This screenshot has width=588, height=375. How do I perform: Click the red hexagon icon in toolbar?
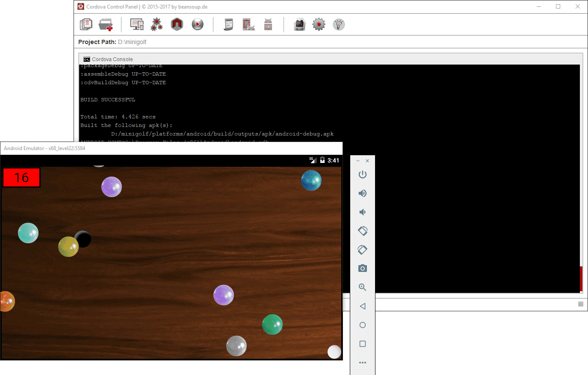point(177,24)
